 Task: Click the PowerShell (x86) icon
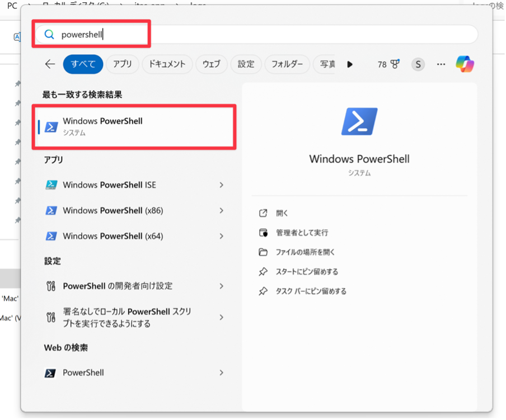click(51, 210)
